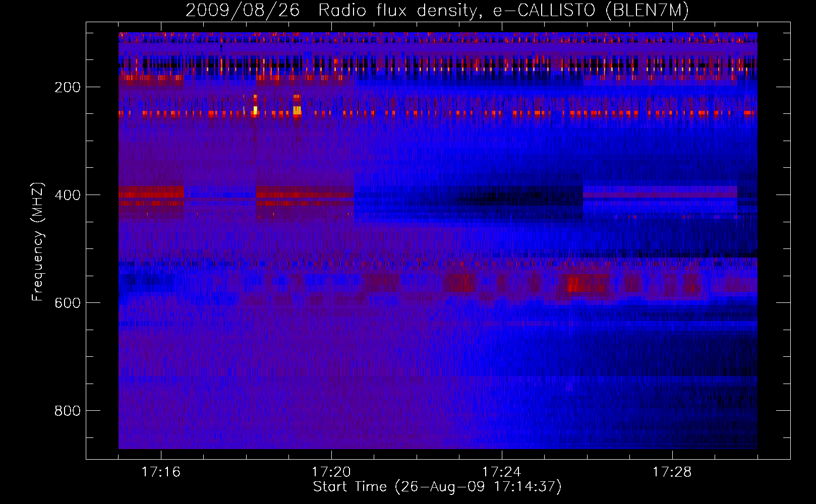This screenshot has width=816, height=504.
Task: Click the 17:16 time tick label
Action: coord(161,472)
